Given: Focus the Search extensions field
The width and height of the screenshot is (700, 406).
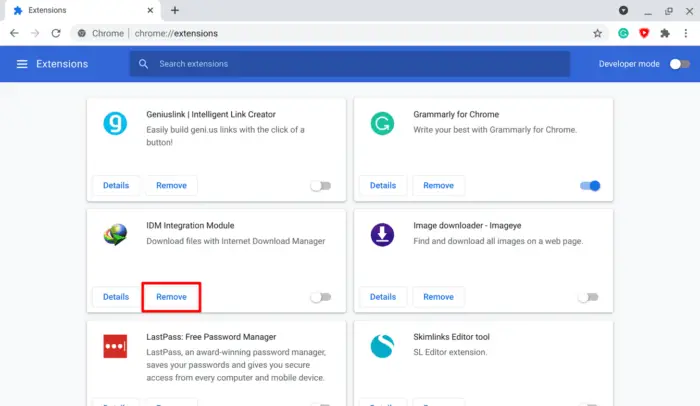Looking at the screenshot, I should coord(350,64).
